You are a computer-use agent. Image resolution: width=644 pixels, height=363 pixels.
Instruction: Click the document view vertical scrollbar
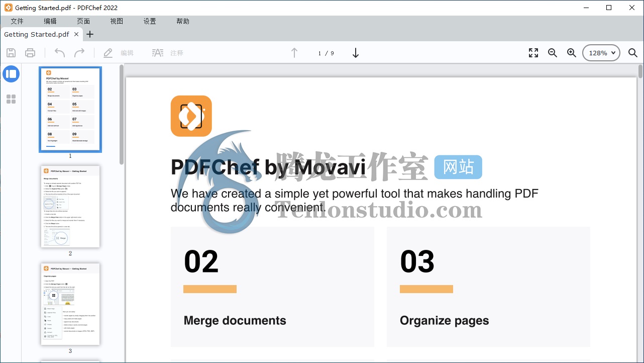[640, 71]
